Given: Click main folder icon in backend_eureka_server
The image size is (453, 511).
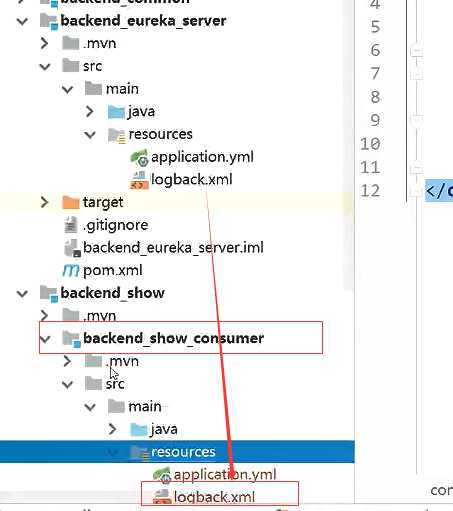Looking at the screenshot, I should point(93,88).
